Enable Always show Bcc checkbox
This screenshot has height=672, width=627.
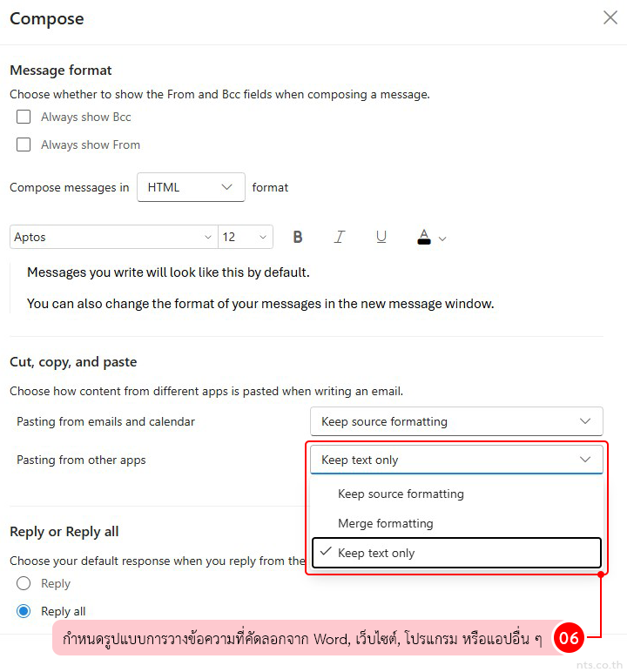[24, 117]
